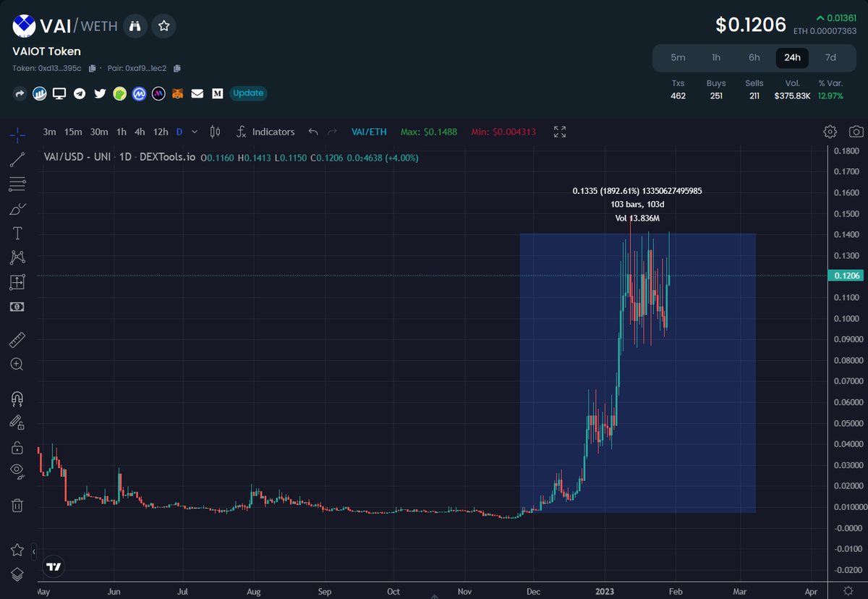The width and height of the screenshot is (868, 599).
Task: Switch stats to 1h interval
Action: (x=716, y=57)
